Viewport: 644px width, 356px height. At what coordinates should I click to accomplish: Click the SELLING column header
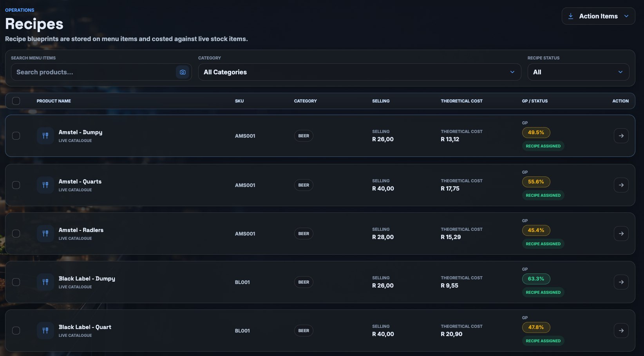[381, 101]
